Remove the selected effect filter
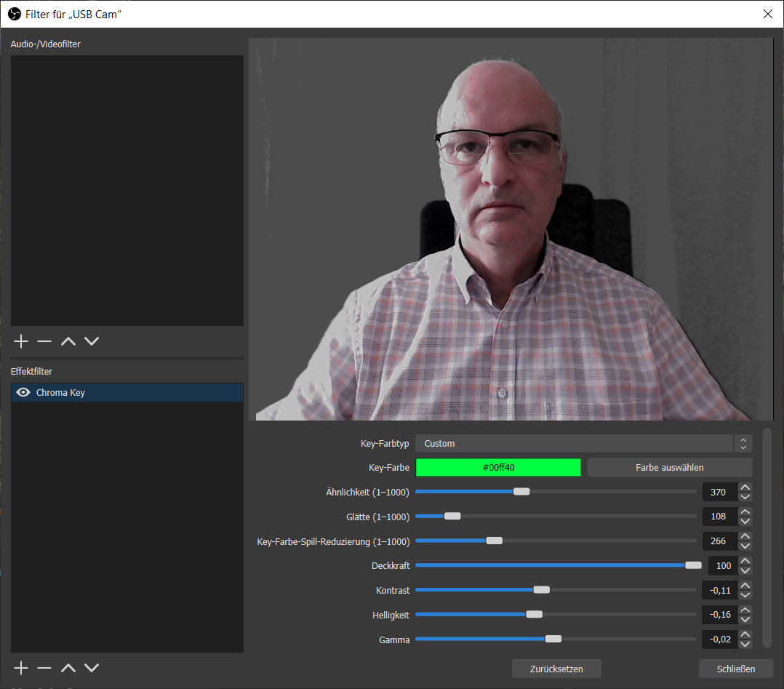The width and height of the screenshot is (784, 689). pyautogui.click(x=44, y=668)
